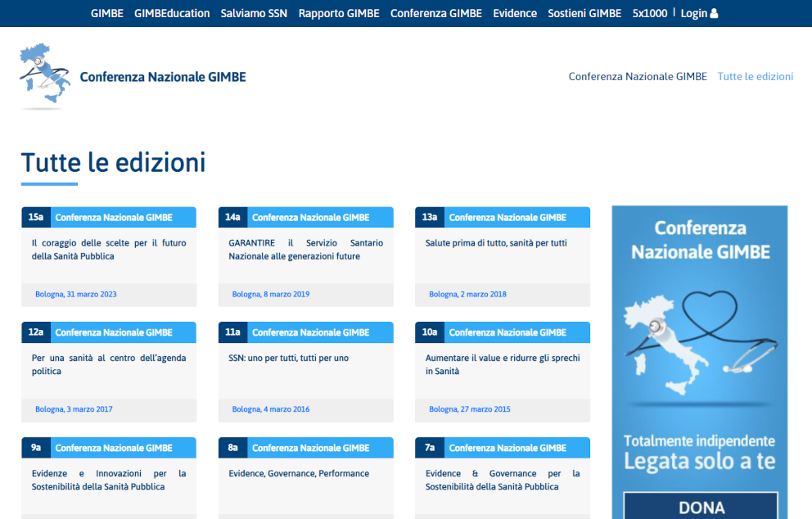This screenshot has width=812, height=519.
Task: Click 'Evidence & Governance per la' title
Action: tap(503, 481)
